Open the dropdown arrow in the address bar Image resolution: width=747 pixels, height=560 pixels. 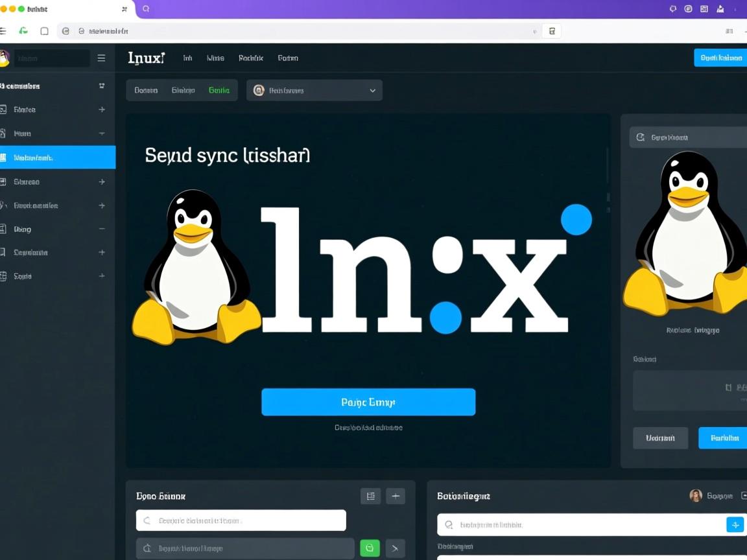(533, 30)
